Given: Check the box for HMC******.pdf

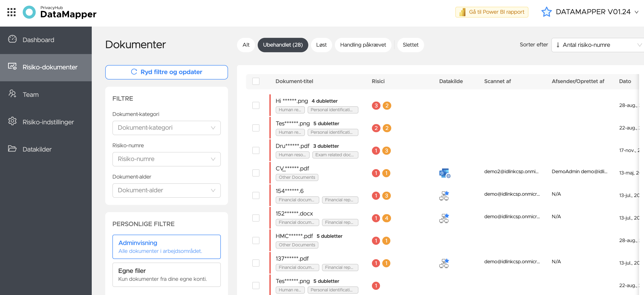Looking at the screenshot, I should click(256, 241).
